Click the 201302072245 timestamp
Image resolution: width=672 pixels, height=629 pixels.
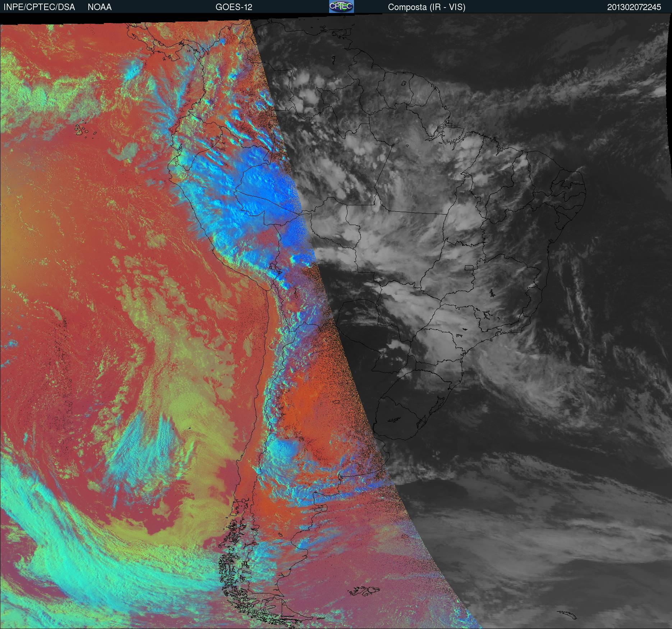click(x=634, y=8)
